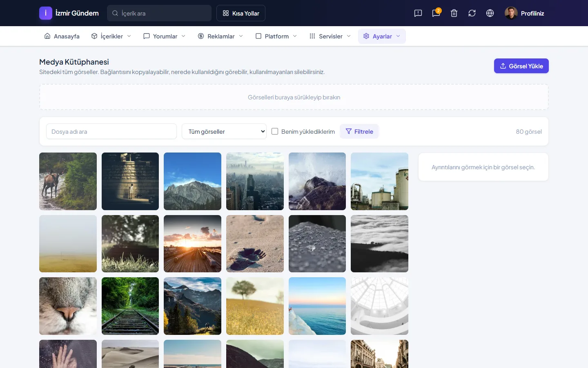The height and width of the screenshot is (368, 588).
Task: Tick the Benim yüklediklerim checkbox
Action: click(x=275, y=131)
